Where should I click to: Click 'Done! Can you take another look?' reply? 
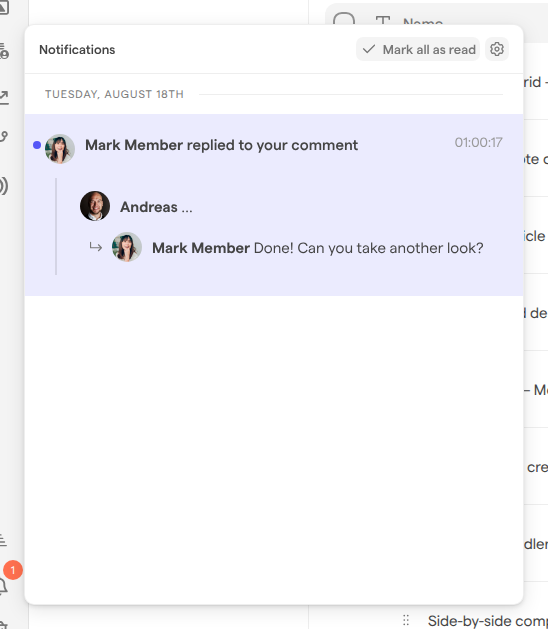(x=368, y=248)
